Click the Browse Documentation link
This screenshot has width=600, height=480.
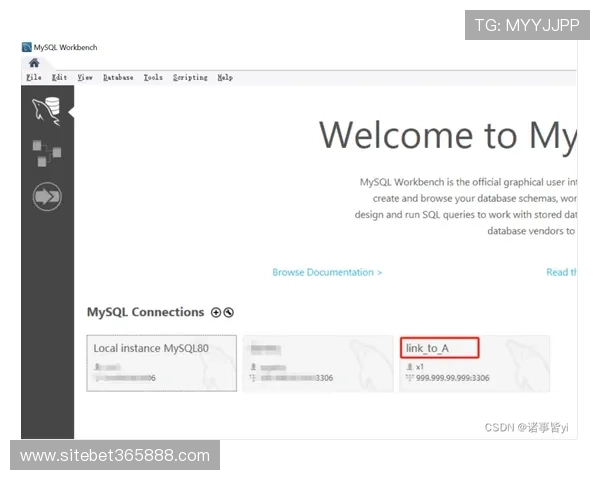[327, 272]
